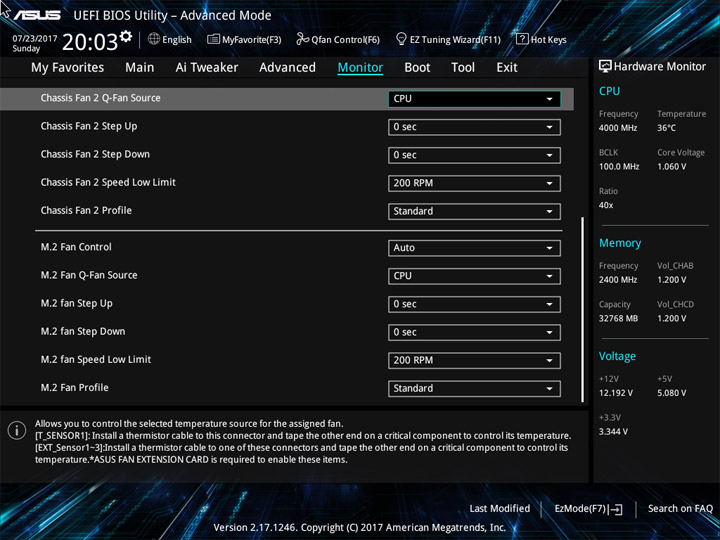720x540 pixels.
Task: Click the CPU heading in Hardware Monitor
Action: pos(609,91)
